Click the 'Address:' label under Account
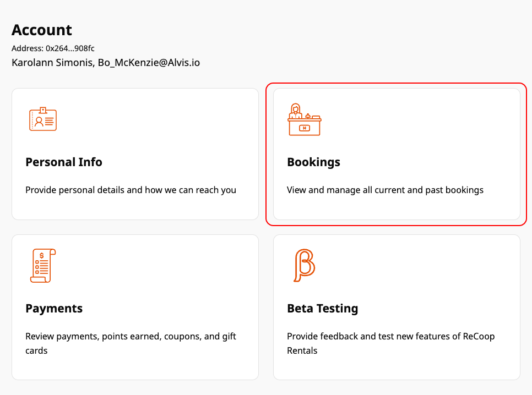This screenshot has height=395, width=532. coord(28,48)
